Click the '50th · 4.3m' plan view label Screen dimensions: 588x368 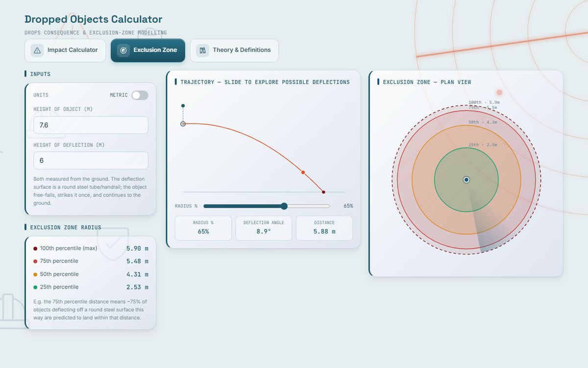(x=483, y=122)
